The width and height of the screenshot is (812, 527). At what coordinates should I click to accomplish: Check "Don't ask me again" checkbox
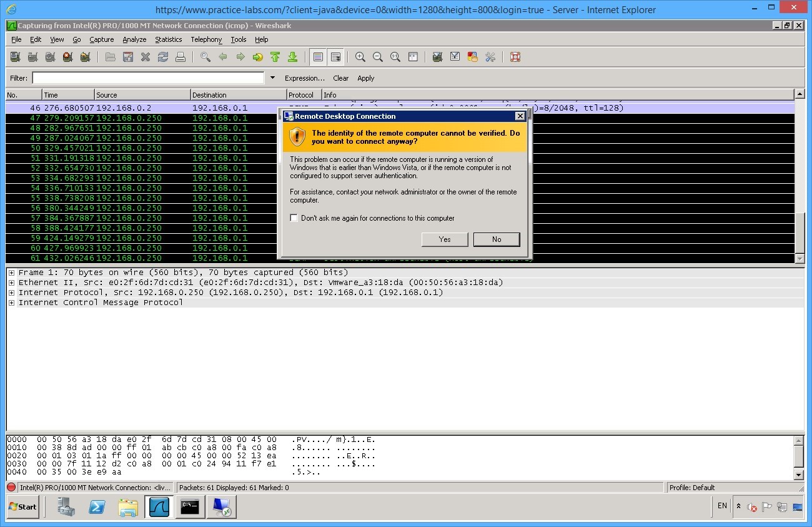(294, 218)
